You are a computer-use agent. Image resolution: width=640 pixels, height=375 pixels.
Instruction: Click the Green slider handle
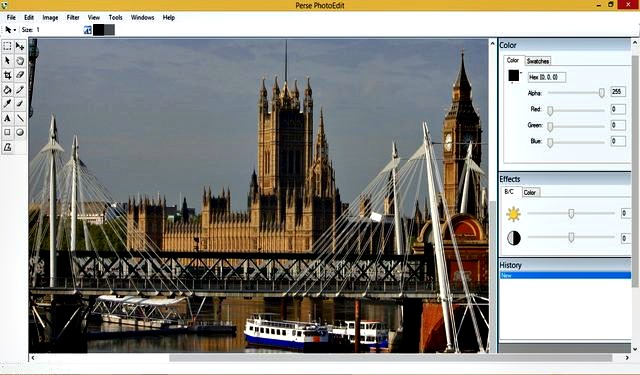pos(550,127)
